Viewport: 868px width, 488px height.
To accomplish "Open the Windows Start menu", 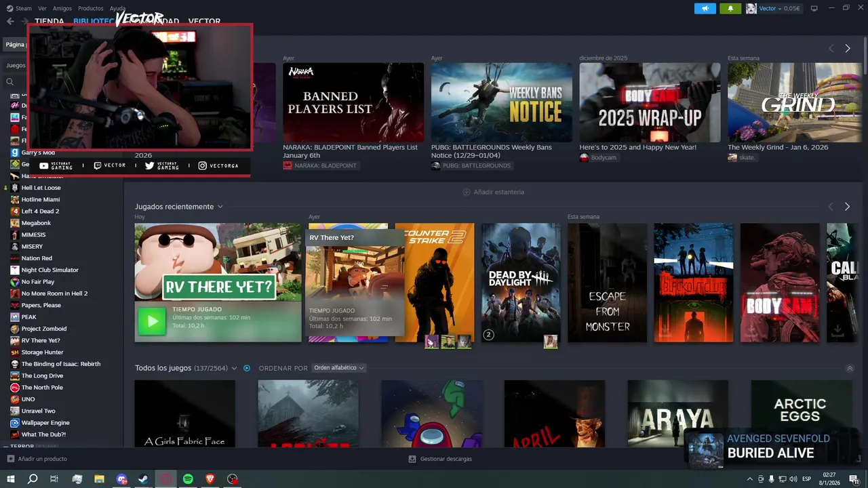I will click(10, 479).
